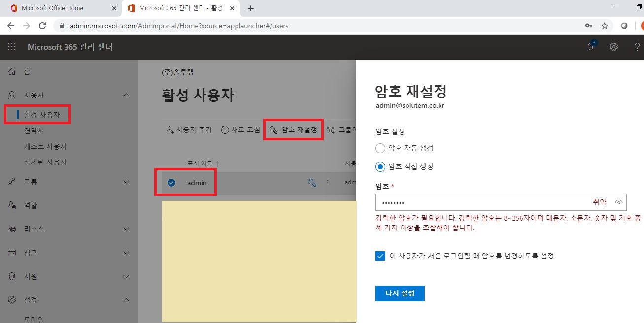The image size is (644, 323).
Task: Open the settings gear in header
Action: [614, 47]
